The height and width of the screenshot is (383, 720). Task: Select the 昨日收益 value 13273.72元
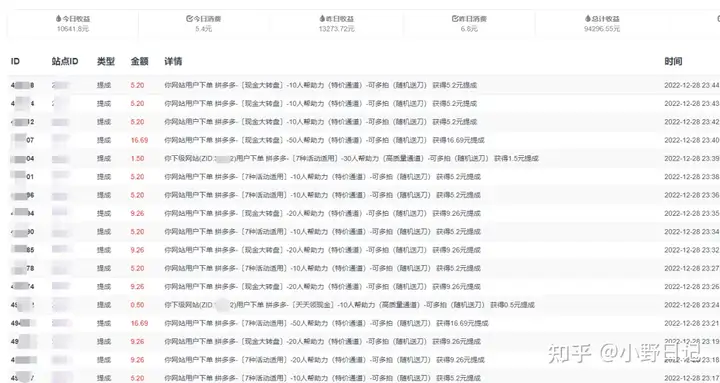(337, 29)
